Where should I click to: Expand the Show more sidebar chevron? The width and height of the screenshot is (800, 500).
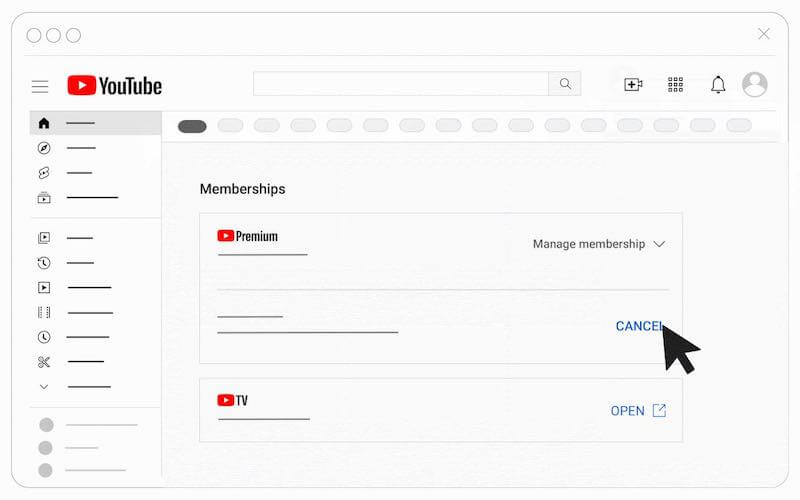coord(44,387)
